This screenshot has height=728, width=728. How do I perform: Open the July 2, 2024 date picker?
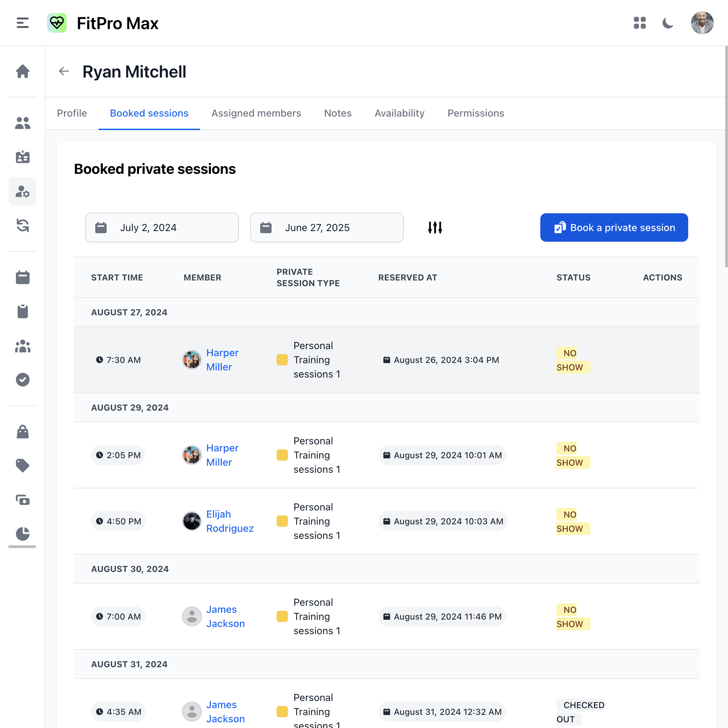(162, 227)
